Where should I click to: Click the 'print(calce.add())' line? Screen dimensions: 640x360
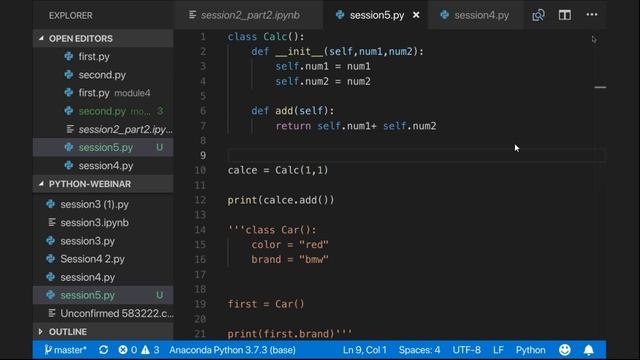(x=281, y=200)
